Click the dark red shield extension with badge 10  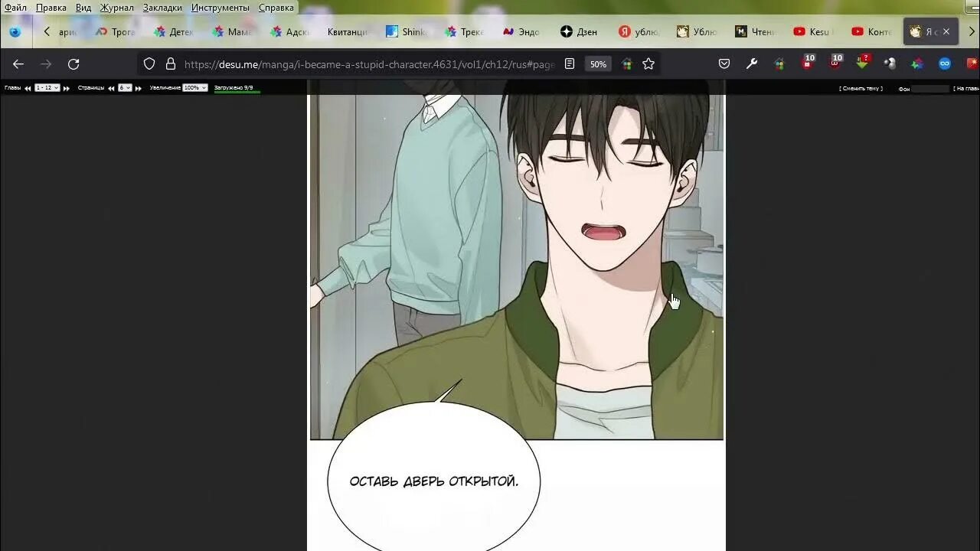[x=835, y=63]
